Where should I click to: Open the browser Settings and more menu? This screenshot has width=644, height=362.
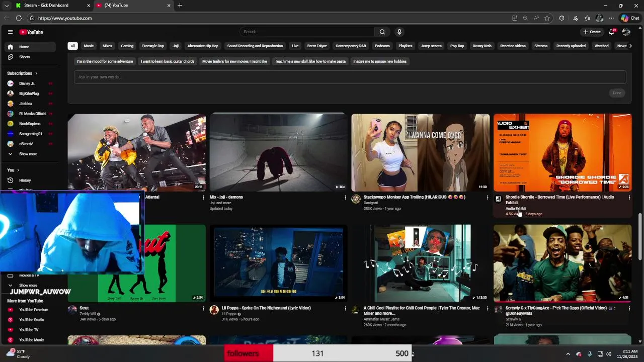[611, 18]
